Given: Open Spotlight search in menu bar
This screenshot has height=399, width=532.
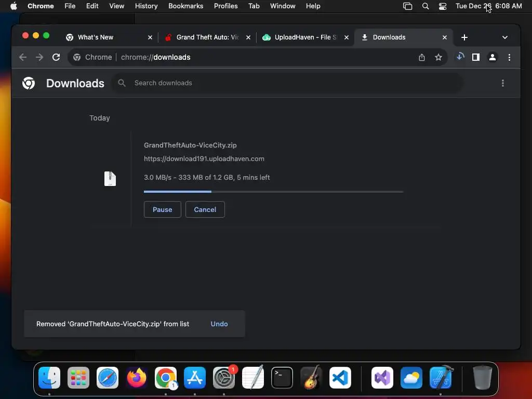Looking at the screenshot, I should coord(425,6).
